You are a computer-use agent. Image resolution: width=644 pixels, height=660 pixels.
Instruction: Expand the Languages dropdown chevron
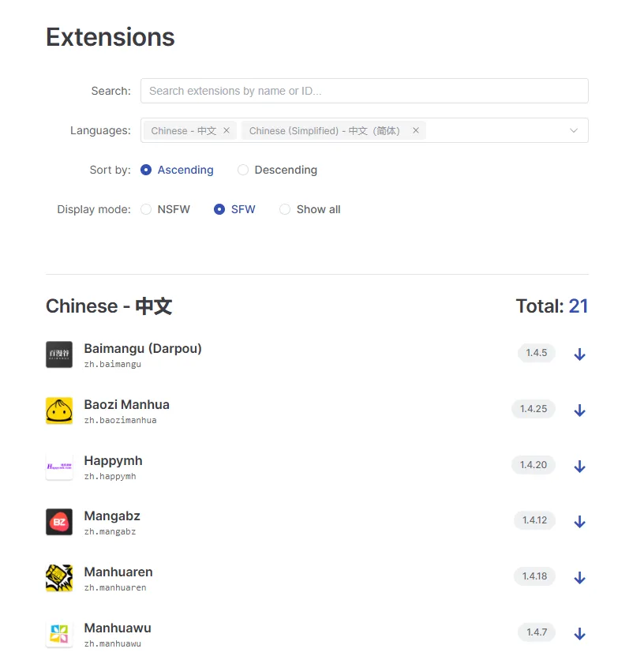coord(574,131)
